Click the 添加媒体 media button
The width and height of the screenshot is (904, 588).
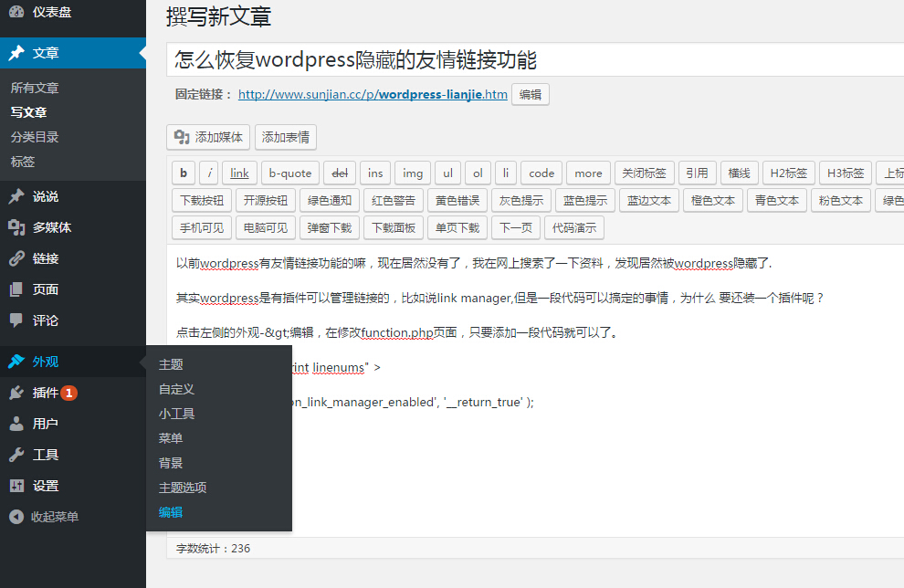point(208,137)
